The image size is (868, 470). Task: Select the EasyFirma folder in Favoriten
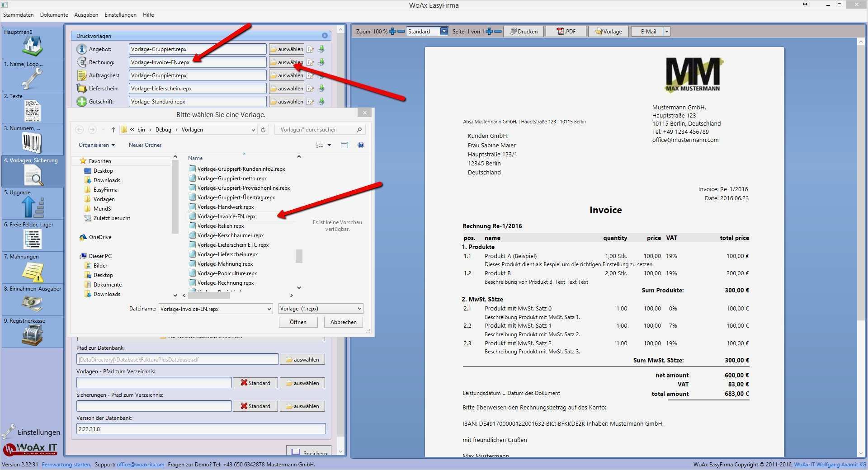coord(105,190)
